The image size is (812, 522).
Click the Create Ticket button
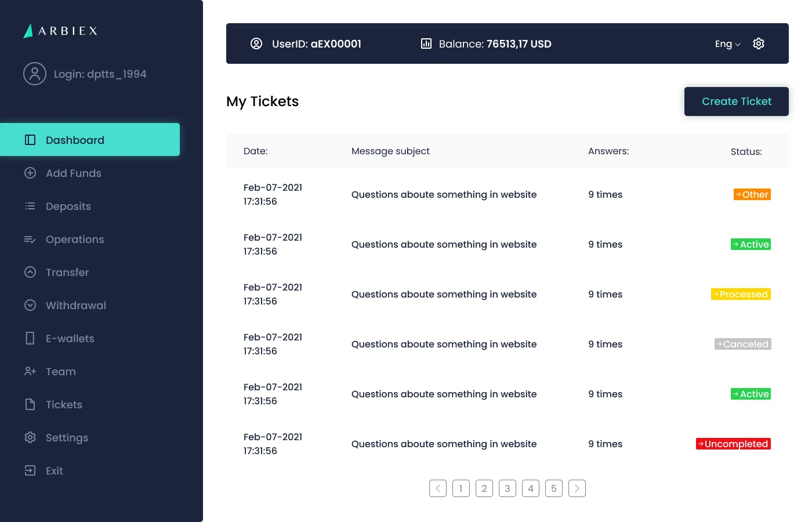point(737,101)
